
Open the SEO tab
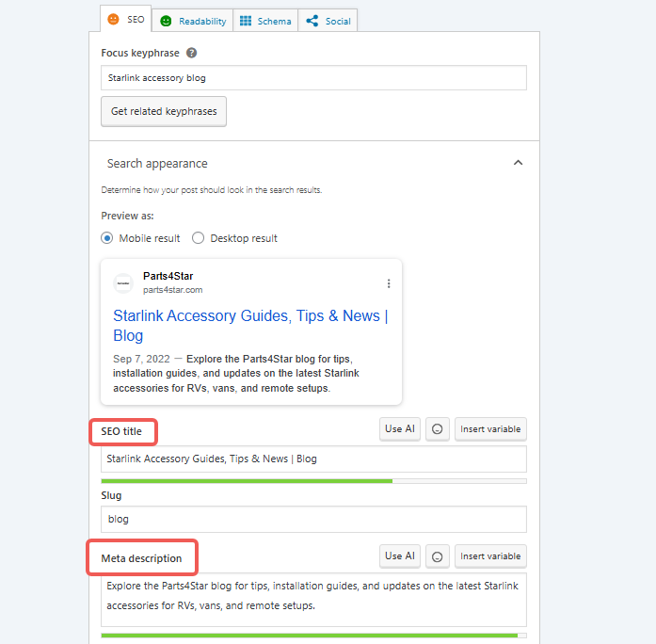coord(125,19)
